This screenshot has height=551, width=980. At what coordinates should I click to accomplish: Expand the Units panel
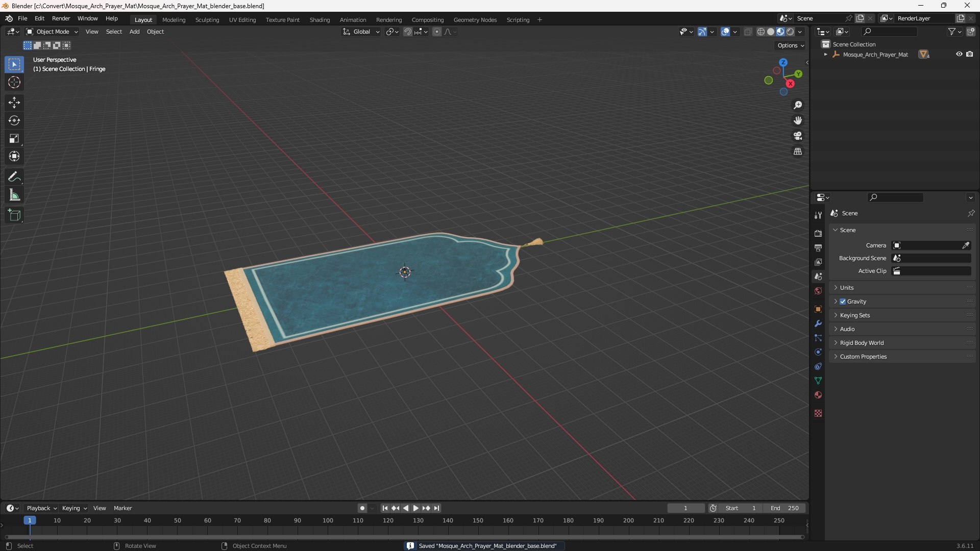coord(847,288)
